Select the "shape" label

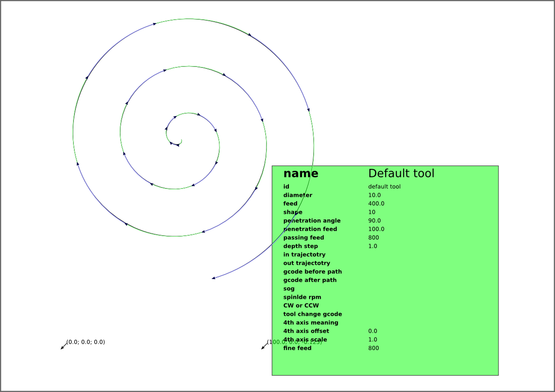coord(293,212)
